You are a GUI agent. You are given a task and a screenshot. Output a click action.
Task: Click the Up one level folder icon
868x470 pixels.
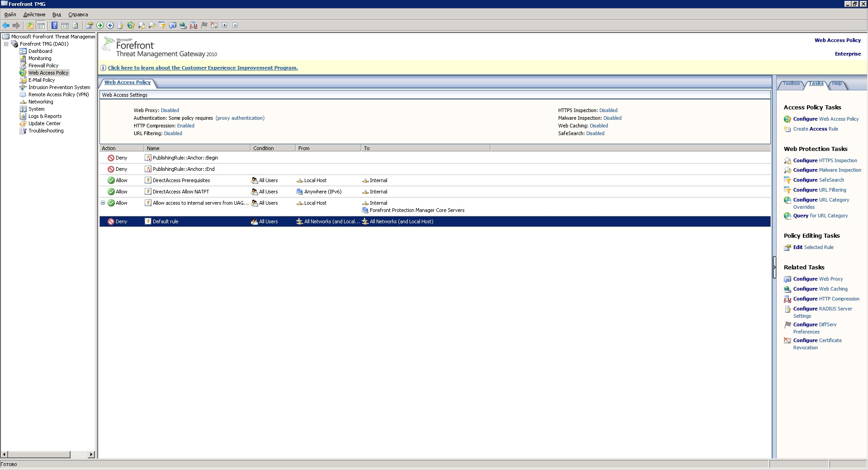click(x=30, y=25)
